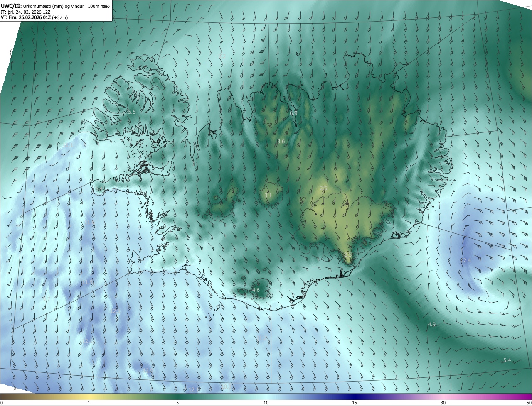
Task: Click the 30 tick on the color scale
Action: pyautogui.click(x=443, y=403)
